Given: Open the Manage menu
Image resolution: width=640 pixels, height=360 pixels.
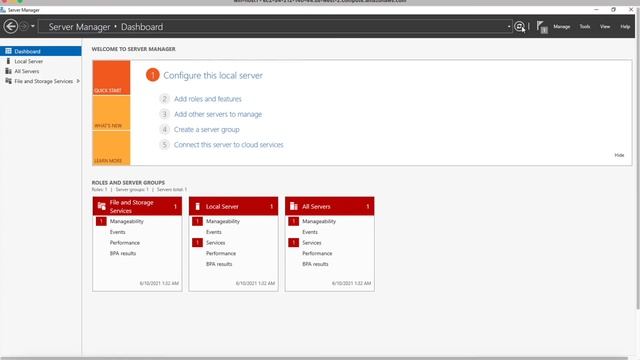Looking at the screenshot, I should 562,27.
